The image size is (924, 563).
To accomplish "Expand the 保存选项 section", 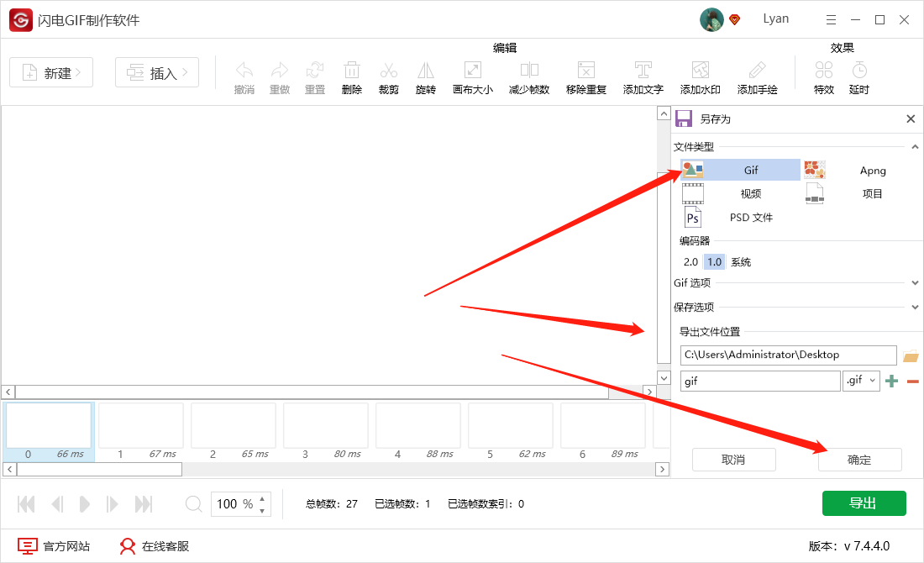I will 914,307.
